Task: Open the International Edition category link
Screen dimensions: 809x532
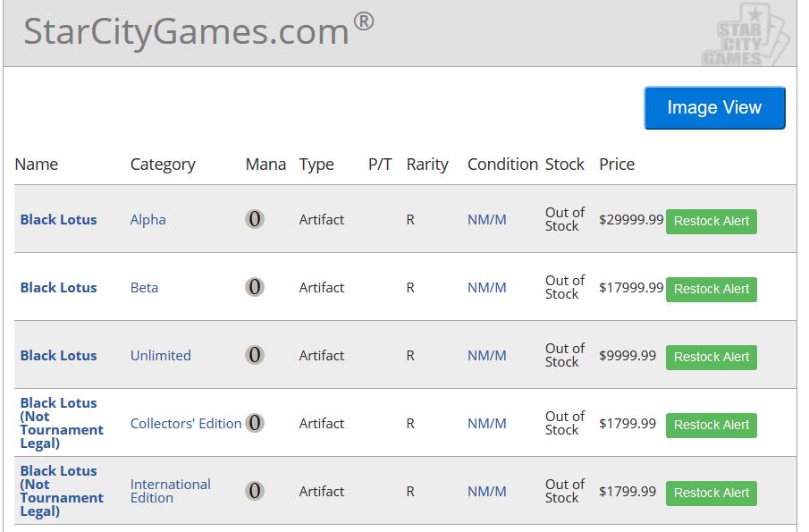Action: pyautogui.click(x=170, y=491)
